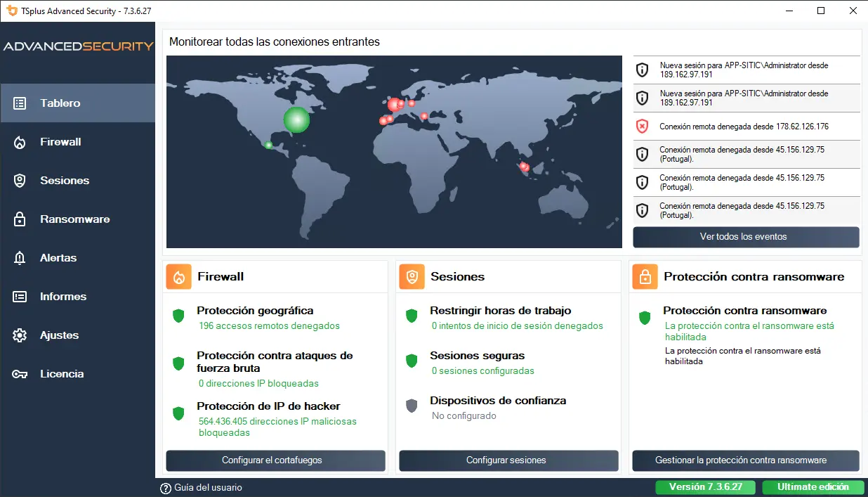
Task: Open the Tablero menu item
Action: 77,103
